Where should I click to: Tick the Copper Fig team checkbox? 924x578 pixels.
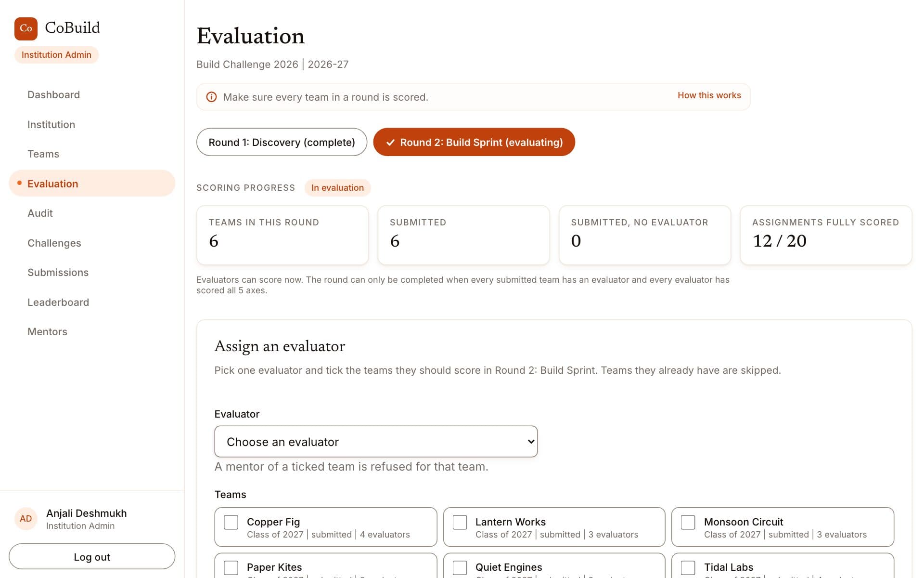tap(231, 523)
